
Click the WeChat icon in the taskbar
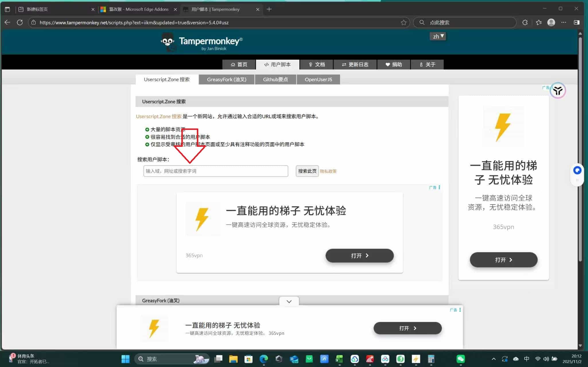[461, 359]
